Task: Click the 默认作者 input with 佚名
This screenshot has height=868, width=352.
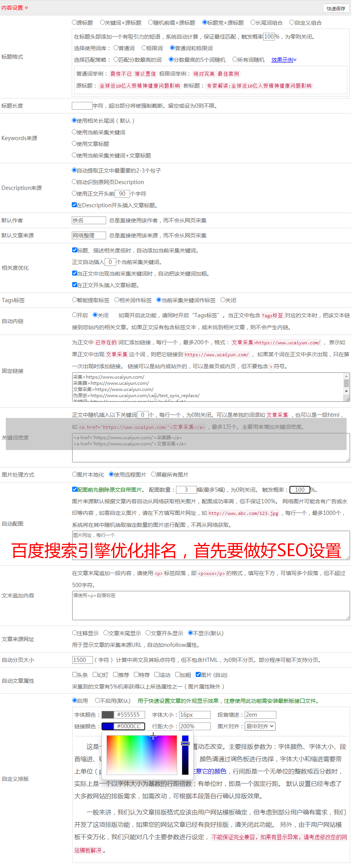Action: pos(89,220)
